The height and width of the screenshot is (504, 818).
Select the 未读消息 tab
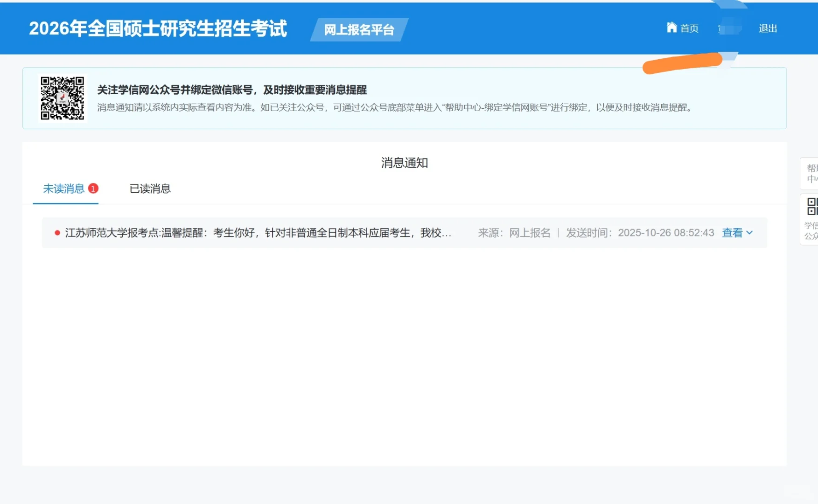coord(64,189)
